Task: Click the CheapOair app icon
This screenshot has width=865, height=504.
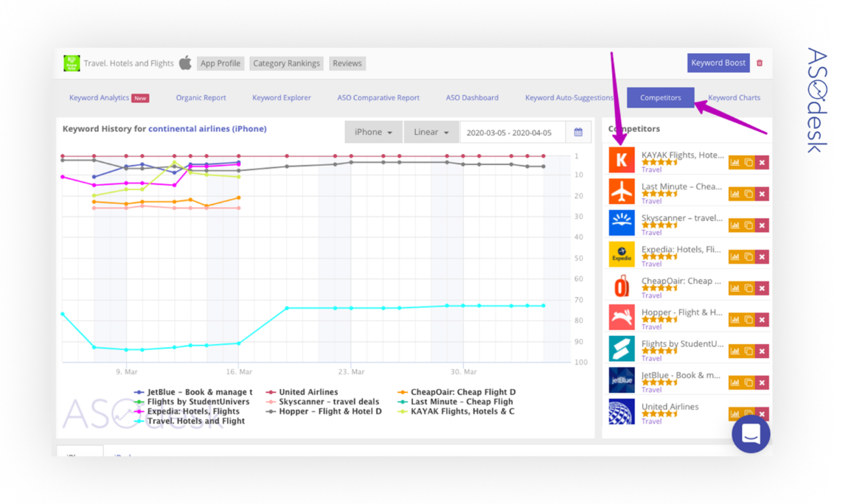Action: [622, 286]
